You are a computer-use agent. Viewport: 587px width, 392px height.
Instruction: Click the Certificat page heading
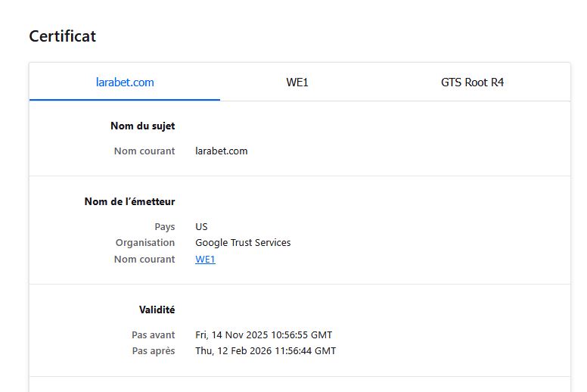63,36
